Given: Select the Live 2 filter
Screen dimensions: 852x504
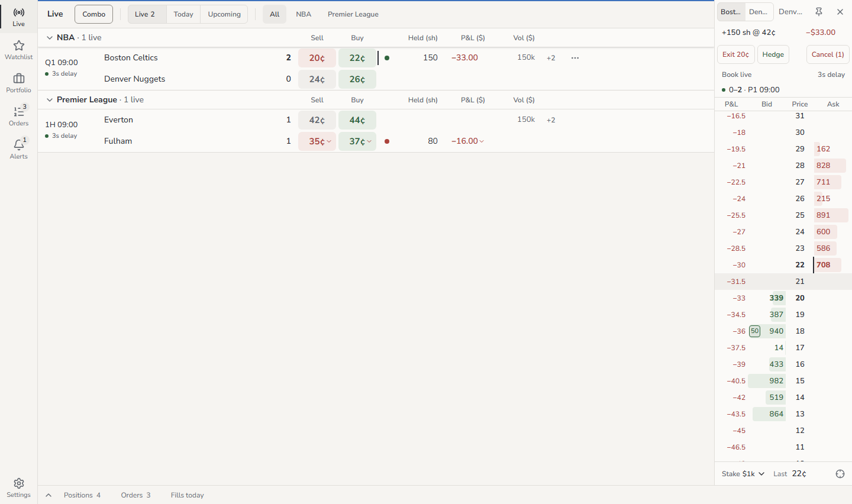Looking at the screenshot, I should coord(147,14).
